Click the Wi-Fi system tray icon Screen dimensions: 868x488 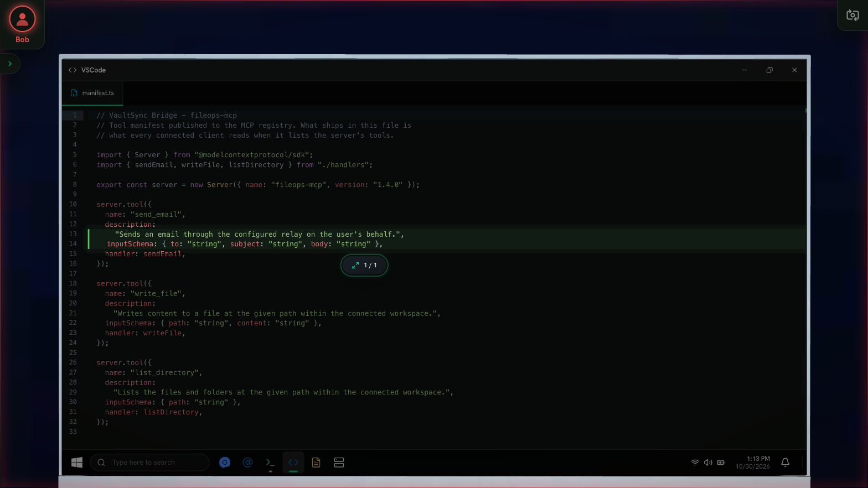coord(695,463)
